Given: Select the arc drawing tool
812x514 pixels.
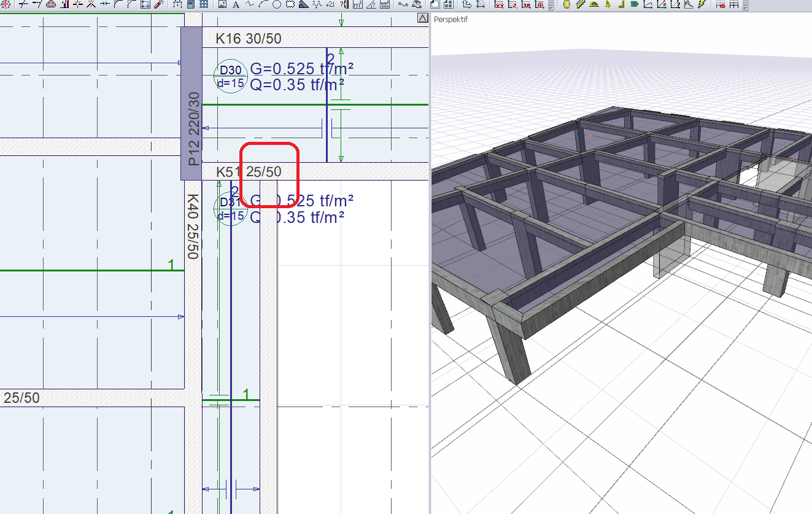Looking at the screenshot, I should click(x=263, y=4).
